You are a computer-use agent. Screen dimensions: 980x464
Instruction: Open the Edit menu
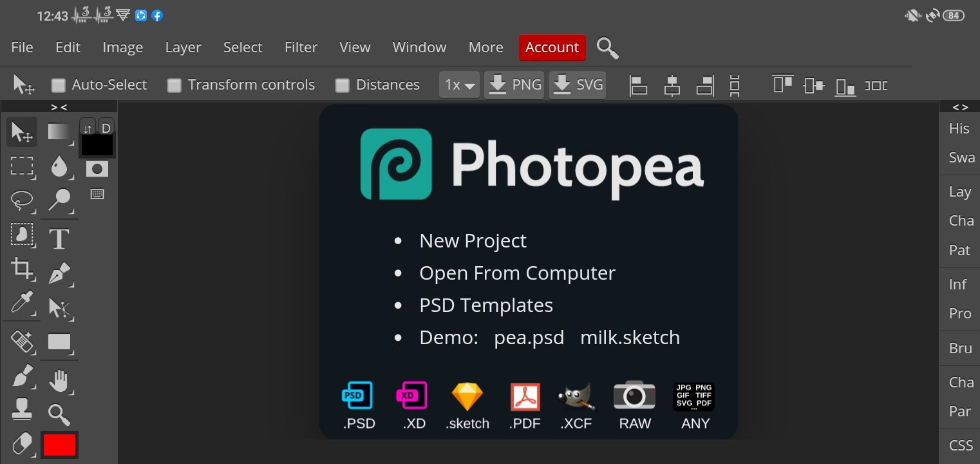[x=68, y=47]
